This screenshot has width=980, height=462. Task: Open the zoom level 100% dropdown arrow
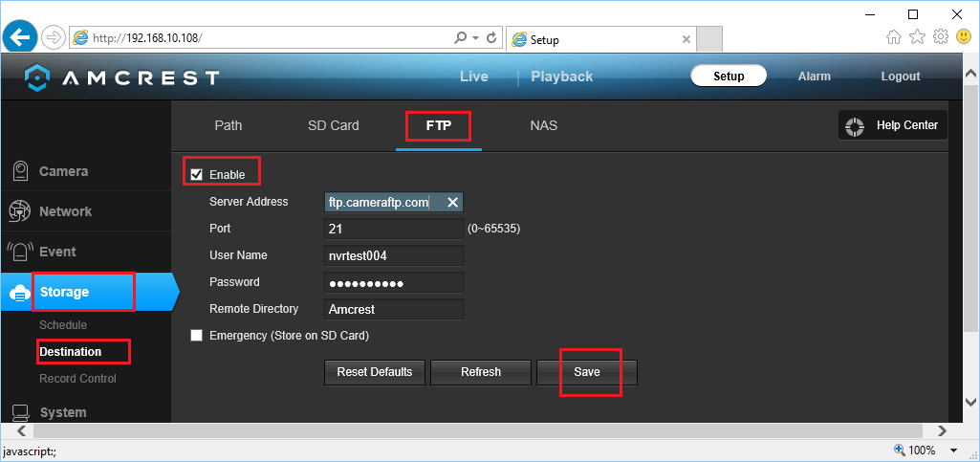(954, 450)
